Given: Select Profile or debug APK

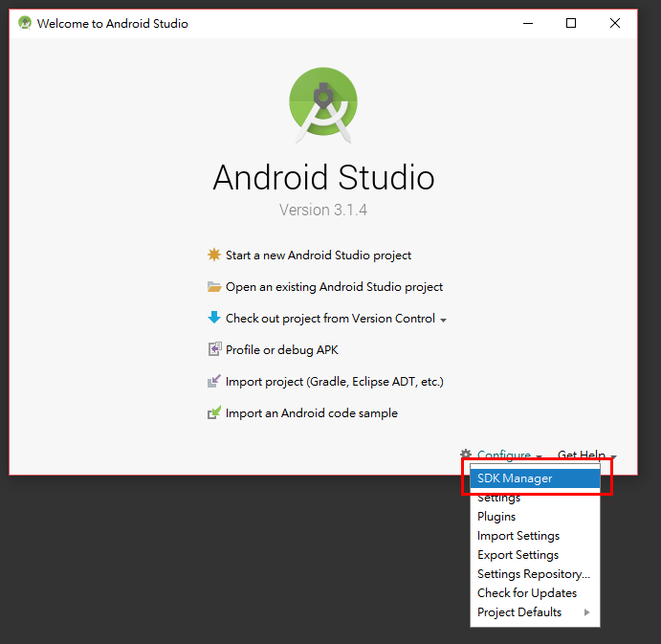Looking at the screenshot, I should click(282, 350).
